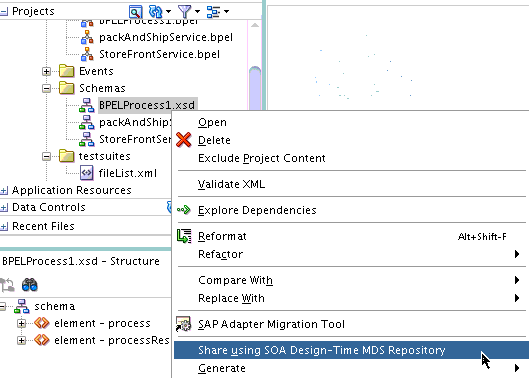Collapse the schema node in Structure
This screenshot has height=378, width=529.
(2, 306)
